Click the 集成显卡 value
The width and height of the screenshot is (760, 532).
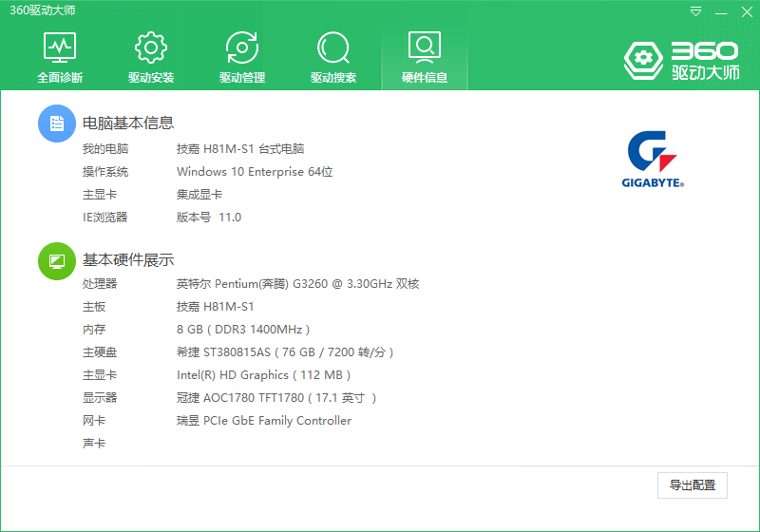199,195
